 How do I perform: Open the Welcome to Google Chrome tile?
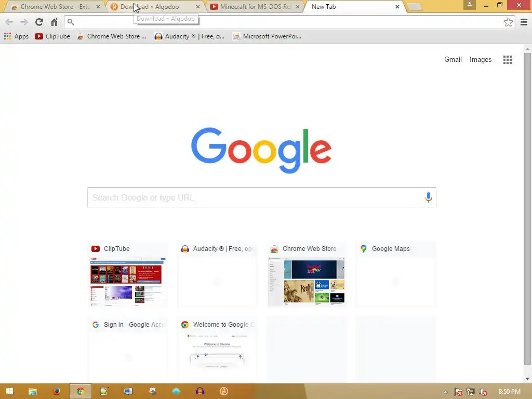point(217,350)
